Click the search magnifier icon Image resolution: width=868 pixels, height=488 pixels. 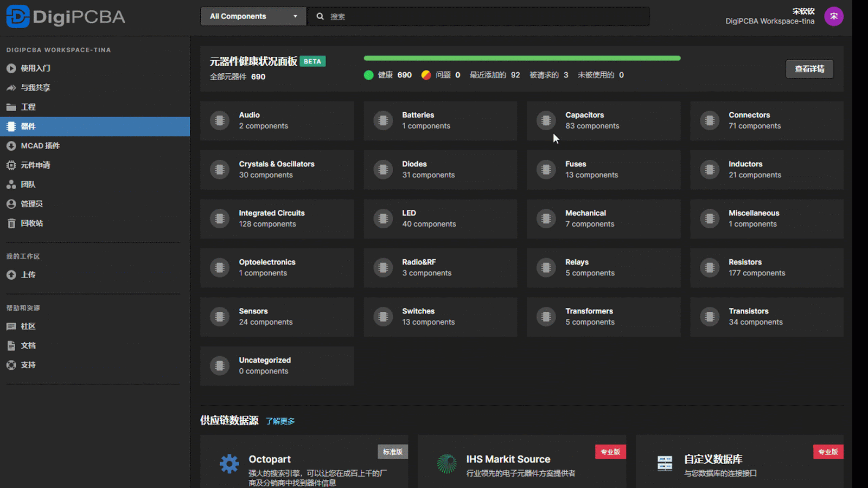click(320, 16)
